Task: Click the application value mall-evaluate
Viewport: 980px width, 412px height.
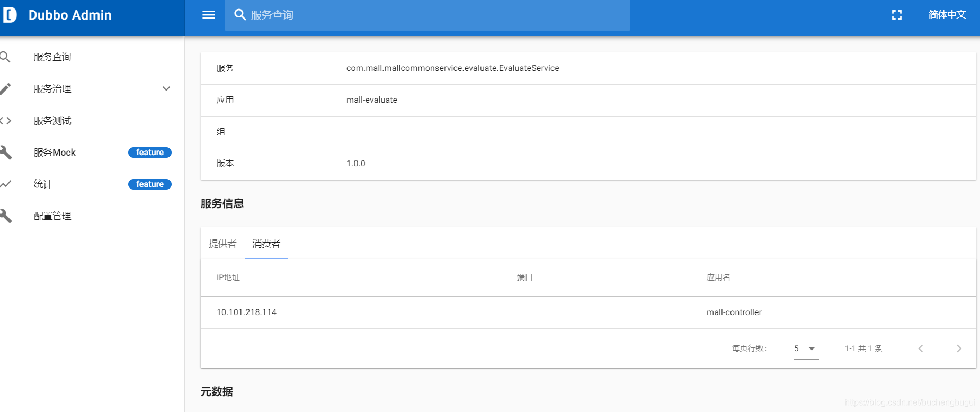Action: point(372,100)
